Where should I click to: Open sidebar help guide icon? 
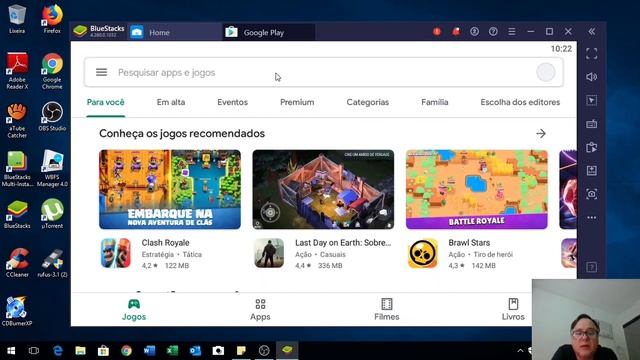tap(591, 267)
